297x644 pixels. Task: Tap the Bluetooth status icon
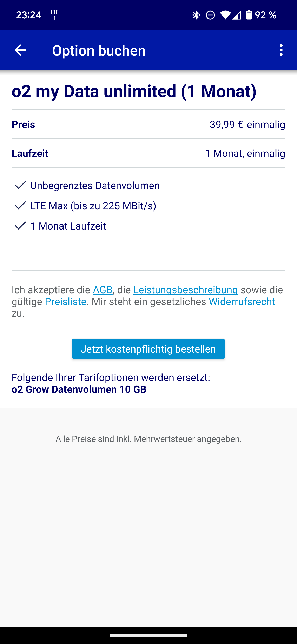[196, 15]
